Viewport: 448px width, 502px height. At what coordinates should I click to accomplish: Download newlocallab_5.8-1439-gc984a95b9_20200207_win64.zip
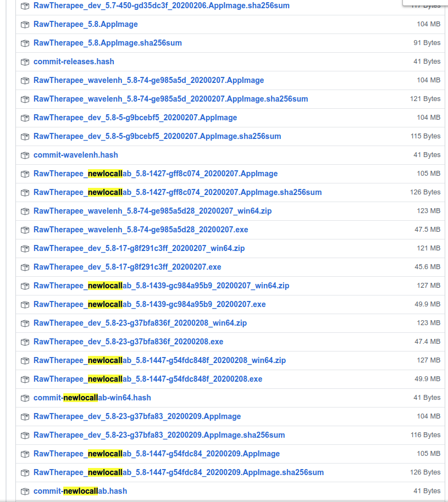(x=162, y=286)
